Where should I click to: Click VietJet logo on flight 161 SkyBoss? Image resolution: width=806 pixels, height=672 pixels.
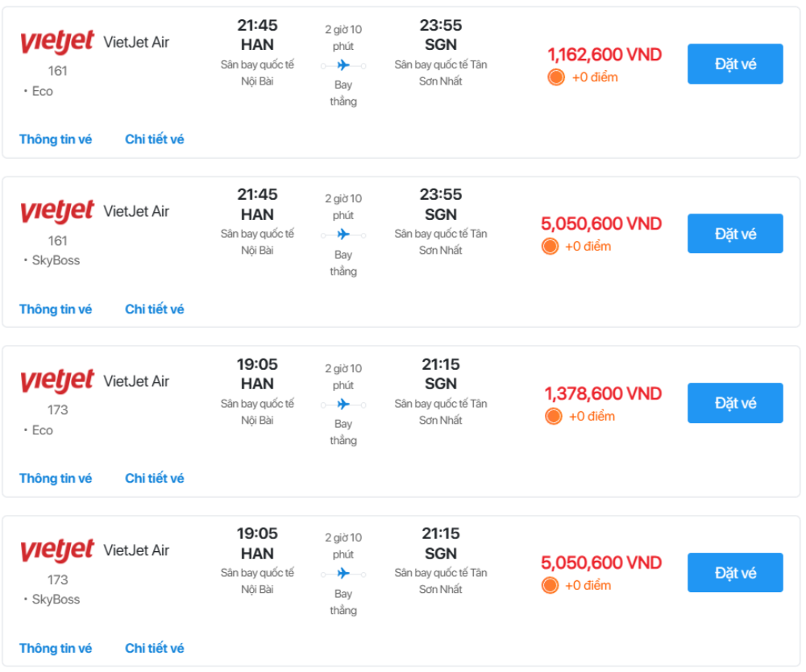click(57, 212)
